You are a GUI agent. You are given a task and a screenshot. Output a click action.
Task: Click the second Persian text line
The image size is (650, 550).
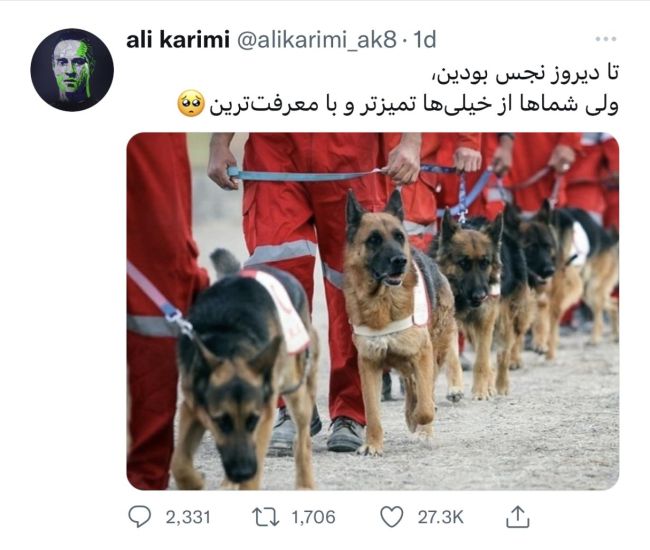tap(413, 105)
